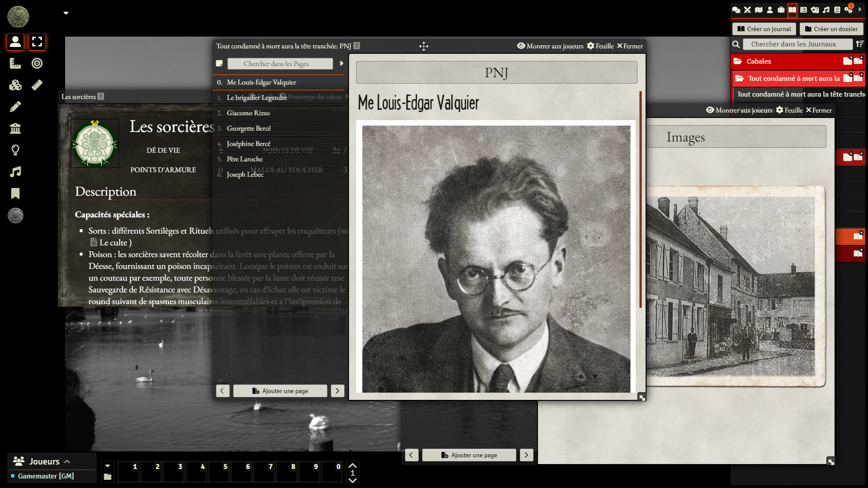Open the Combat Encounters sidebar tab
Viewport: 868px width, 488px height.
[747, 9]
